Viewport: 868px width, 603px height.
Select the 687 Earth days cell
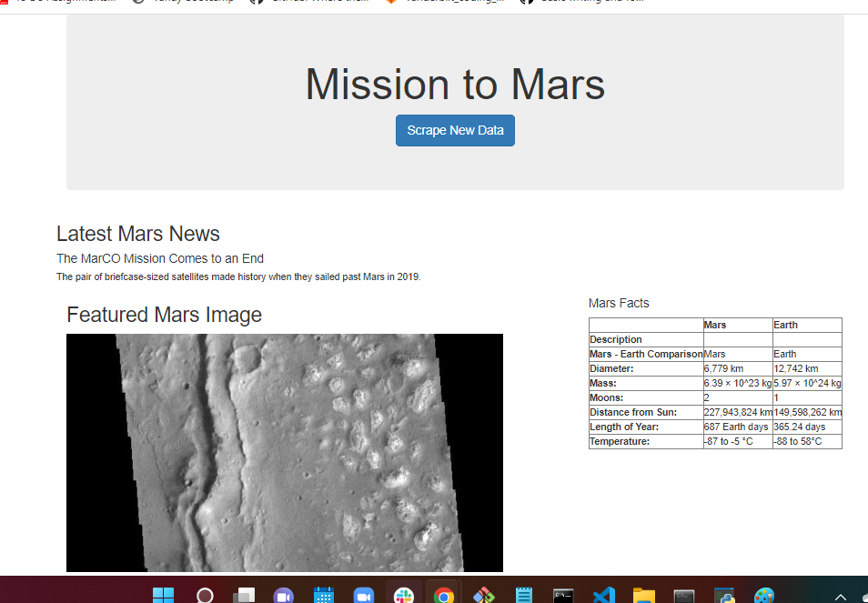click(x=738, y=427)
